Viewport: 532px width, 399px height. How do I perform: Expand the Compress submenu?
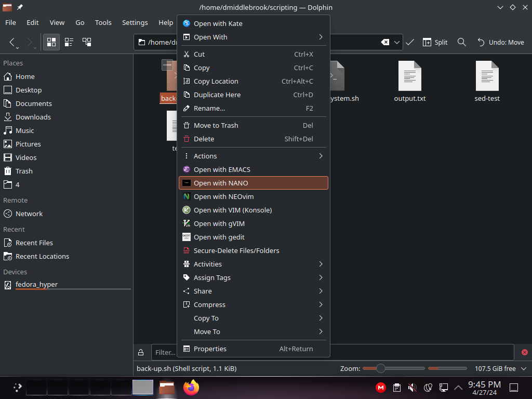(321, 304)
